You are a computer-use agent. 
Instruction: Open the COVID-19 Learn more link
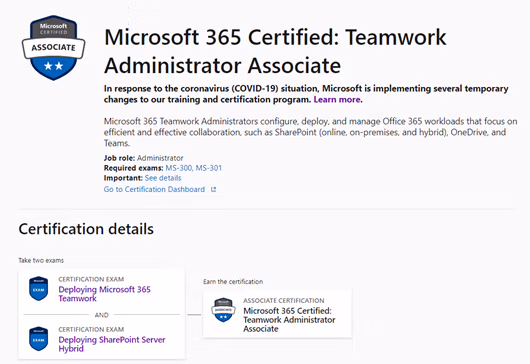337,99
